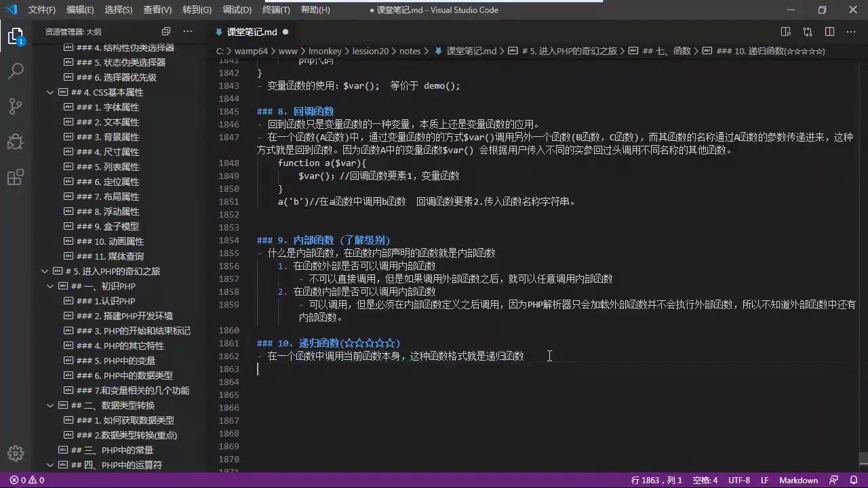The width and height of the screenshot is (868, 488).
Task: Select outline item ### 10. 动画属性
Action: click(x=110, y=241)
